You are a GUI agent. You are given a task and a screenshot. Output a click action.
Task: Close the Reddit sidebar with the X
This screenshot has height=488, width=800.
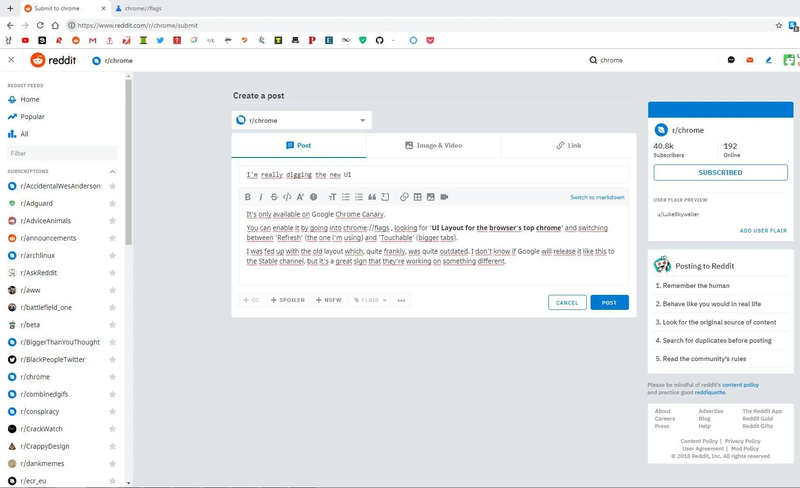(x=11, y=60)
